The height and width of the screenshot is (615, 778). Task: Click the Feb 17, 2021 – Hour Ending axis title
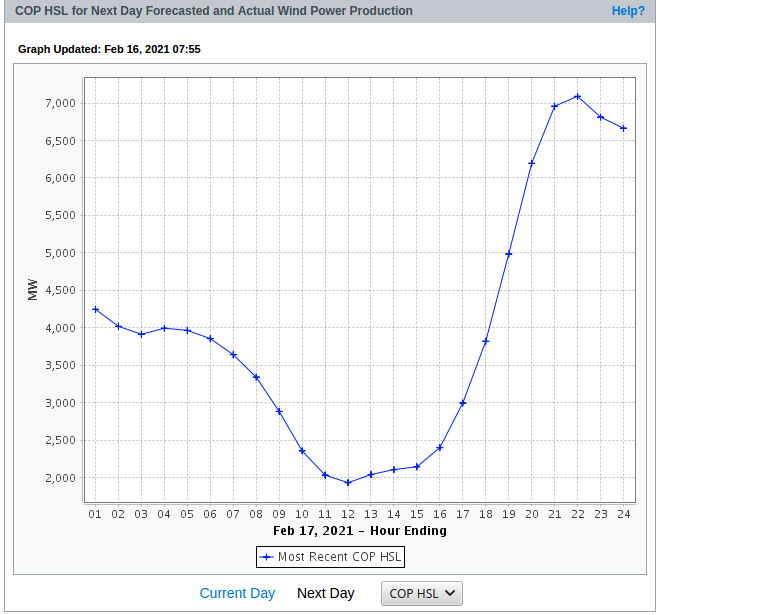(360, 531)
